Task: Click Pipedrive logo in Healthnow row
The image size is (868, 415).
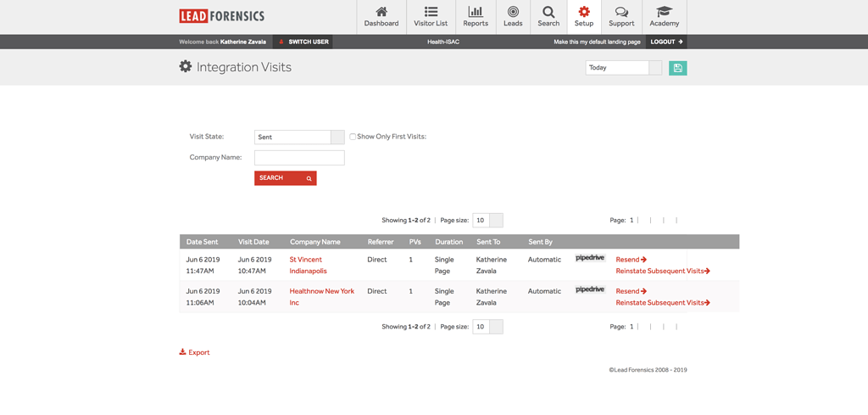Action: [x=591, y=289]
